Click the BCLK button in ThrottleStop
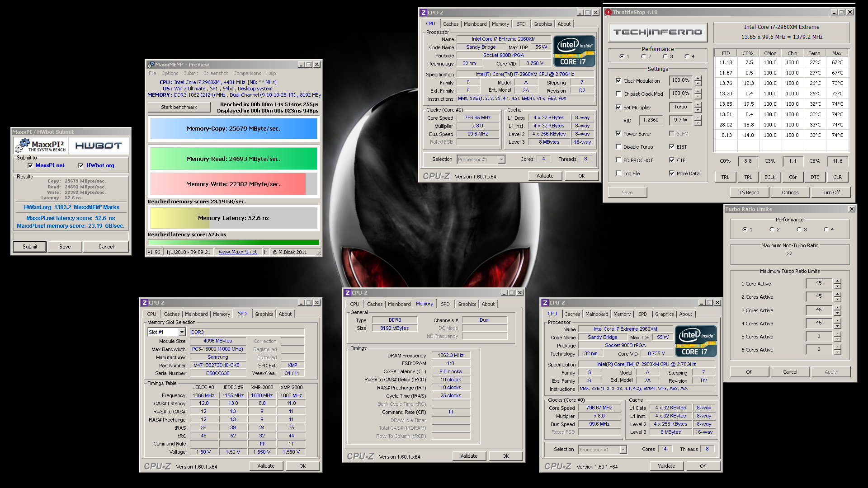The width and height of the screenshot is (868, 488). click(770, 177)
